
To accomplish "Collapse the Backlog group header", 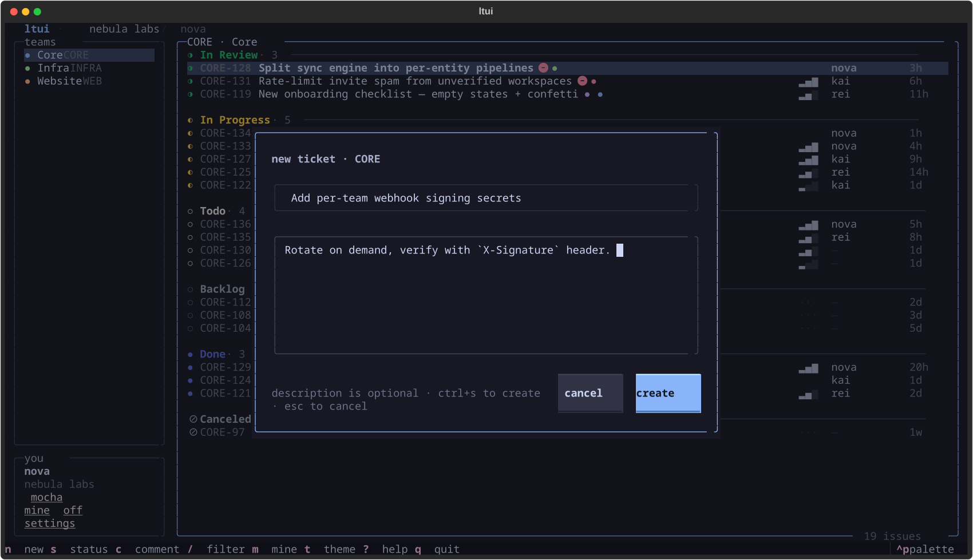I will pyautogui.click(x=222, y=289).
